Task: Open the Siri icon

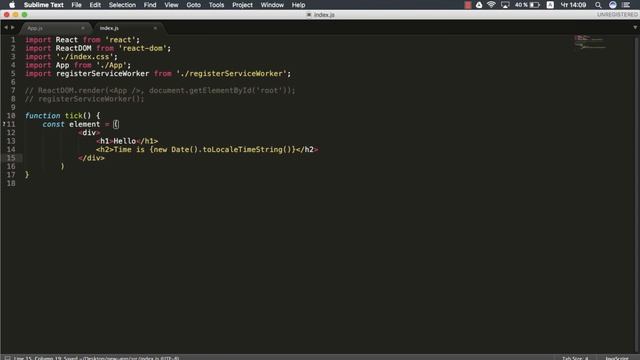Action: (613, 5)
